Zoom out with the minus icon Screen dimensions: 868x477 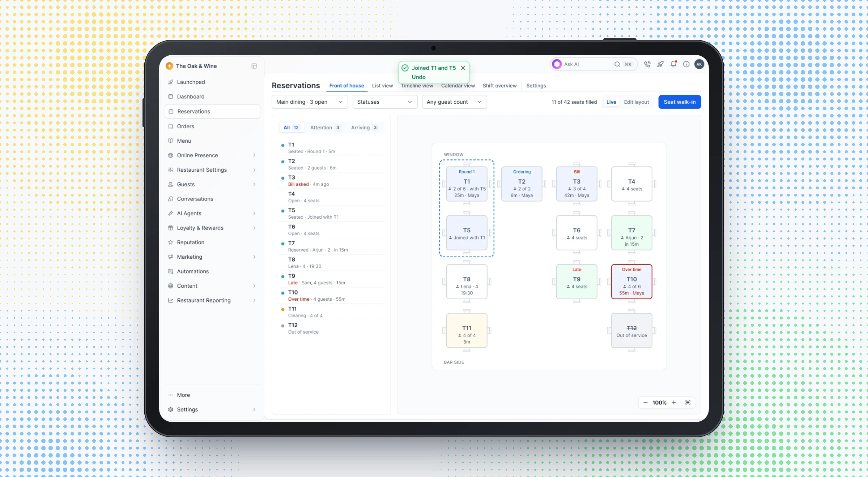point(645,403)
